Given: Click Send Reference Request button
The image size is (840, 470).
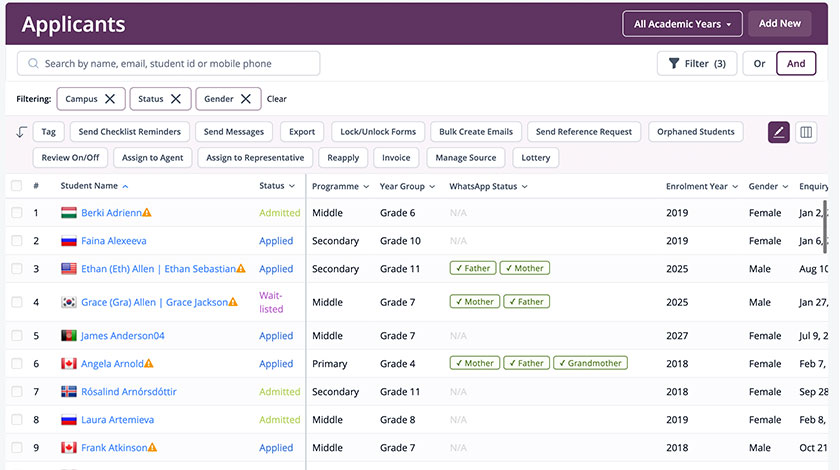Looking at the screenshot, I should tap(584, 132).
